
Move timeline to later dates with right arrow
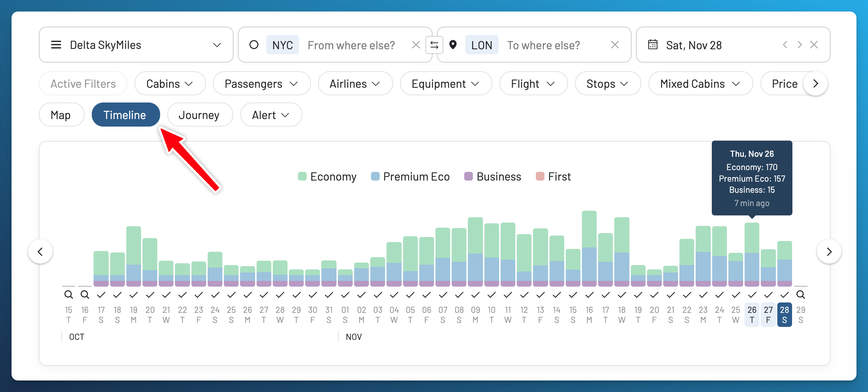pos(829,251)
